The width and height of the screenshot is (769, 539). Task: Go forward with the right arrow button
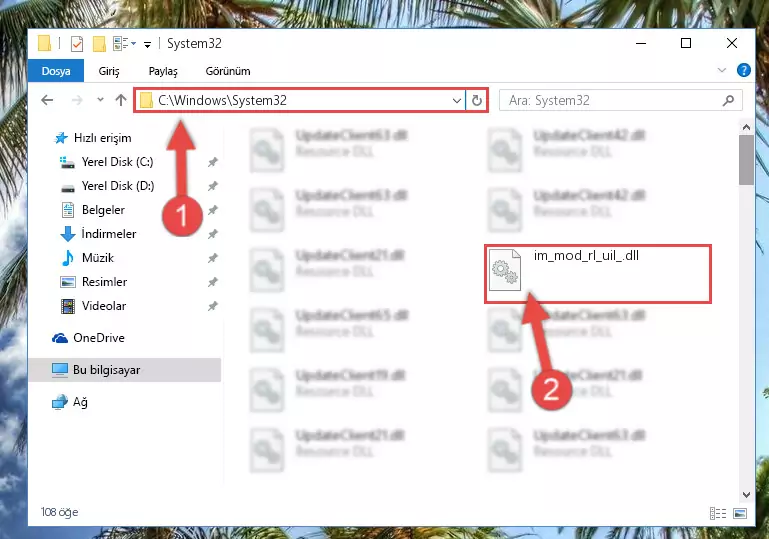tap(77, 100)
